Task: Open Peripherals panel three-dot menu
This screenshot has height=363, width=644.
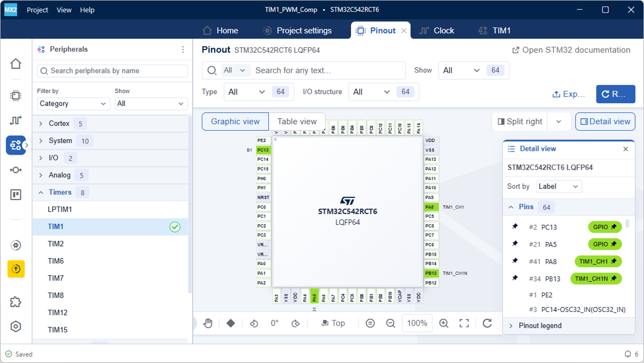Action: [x=183, y=50]
